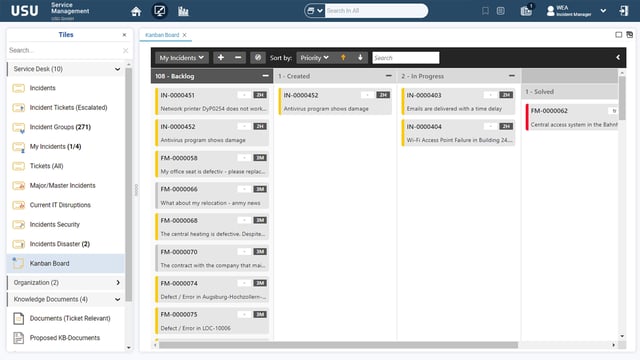Image resolution: width=640 pixels, height=360 pixels.
Task: Log out using the exit icon
Action: 624,11
